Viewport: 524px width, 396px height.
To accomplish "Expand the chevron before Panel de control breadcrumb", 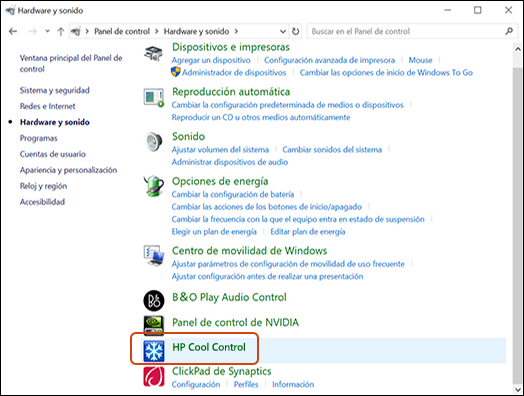I will pos(87,31).
